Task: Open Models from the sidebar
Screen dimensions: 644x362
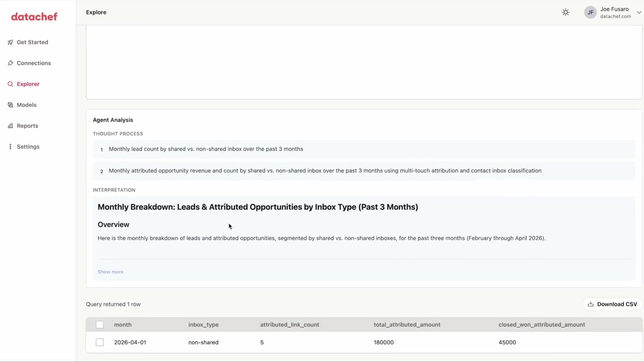Action: coord(26,105)
